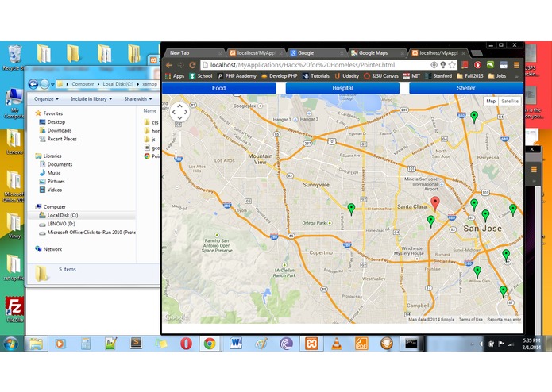The image size is (552, 392).
Task: Open the PHP Academy bookmark
Action: [237, 76]
